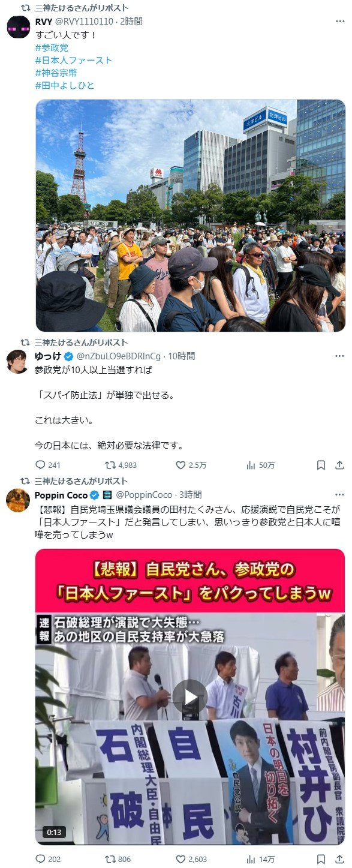This screenshot has width=352, height=868.
Task: Open RVY's profile avatar
Action: pos(18,28)
